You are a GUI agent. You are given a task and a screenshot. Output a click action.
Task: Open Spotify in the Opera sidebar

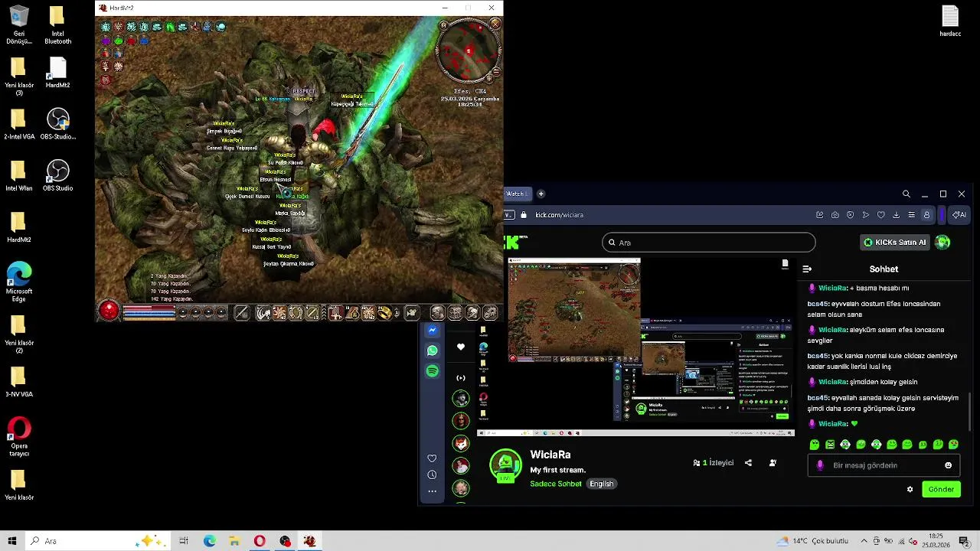point(433,371)
